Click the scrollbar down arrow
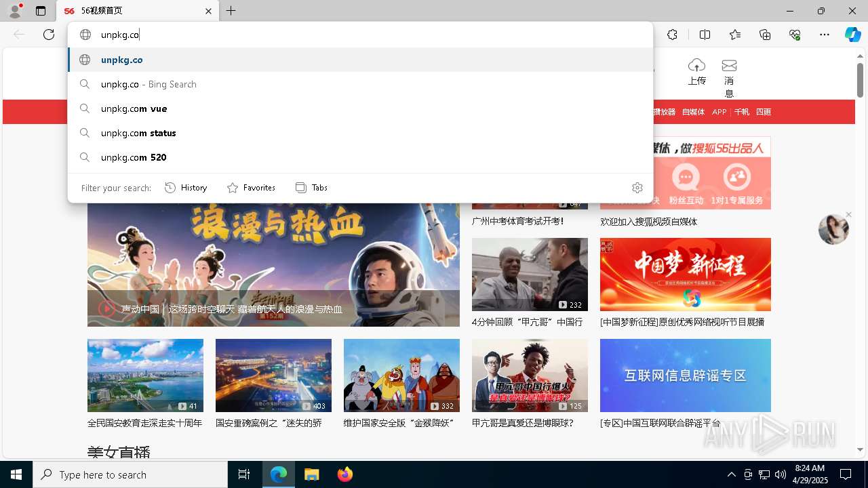 point(860,449)
